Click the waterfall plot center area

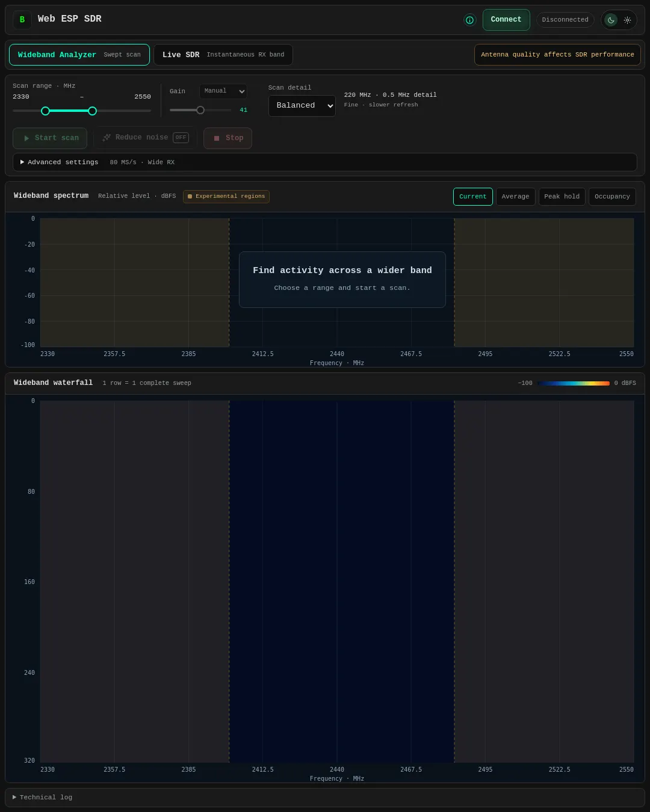337,582
